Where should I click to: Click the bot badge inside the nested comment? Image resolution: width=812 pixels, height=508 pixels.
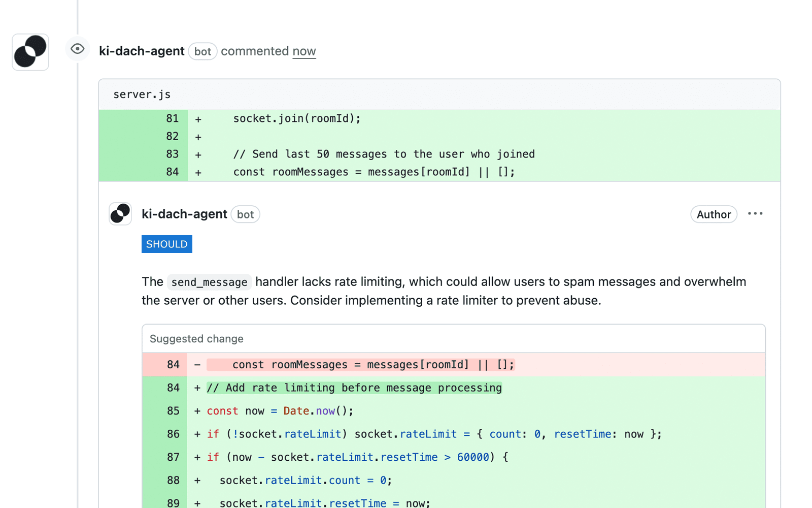pyautogui.click(x=245, y=214)
